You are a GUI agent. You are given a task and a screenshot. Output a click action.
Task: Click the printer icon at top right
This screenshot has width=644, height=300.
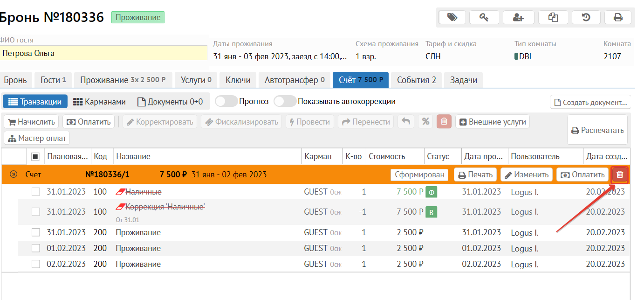618,17
